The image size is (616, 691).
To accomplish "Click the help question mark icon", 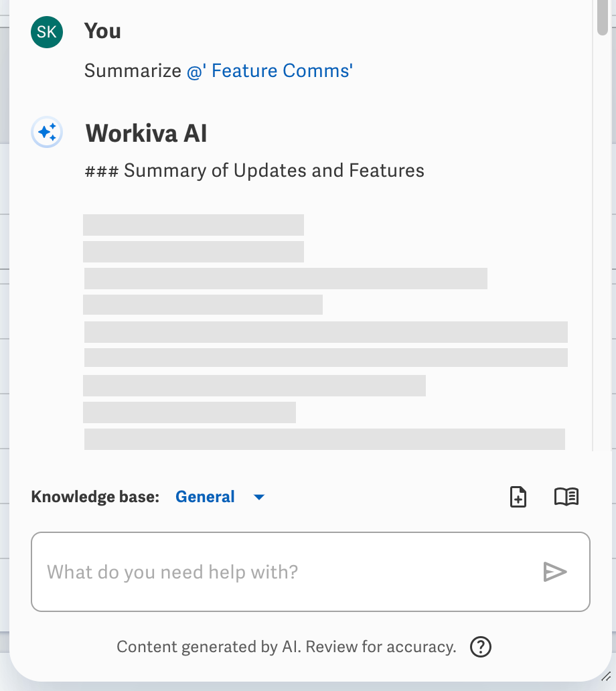I will 481,647.
